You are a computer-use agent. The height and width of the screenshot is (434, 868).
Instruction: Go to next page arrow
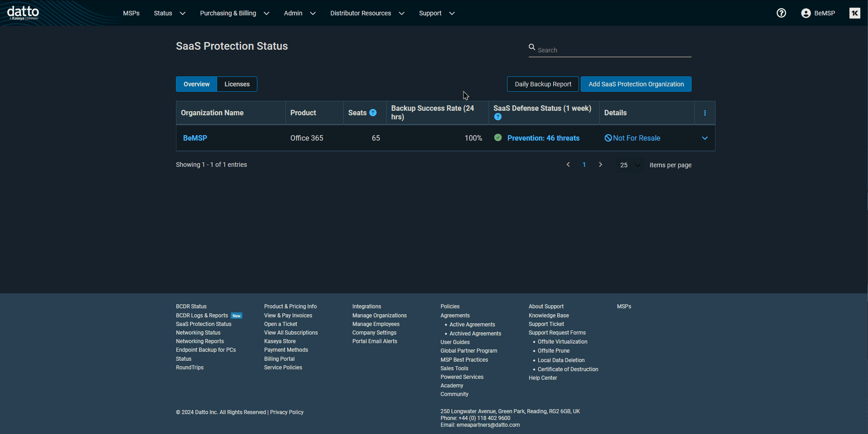tap(600, 165)
